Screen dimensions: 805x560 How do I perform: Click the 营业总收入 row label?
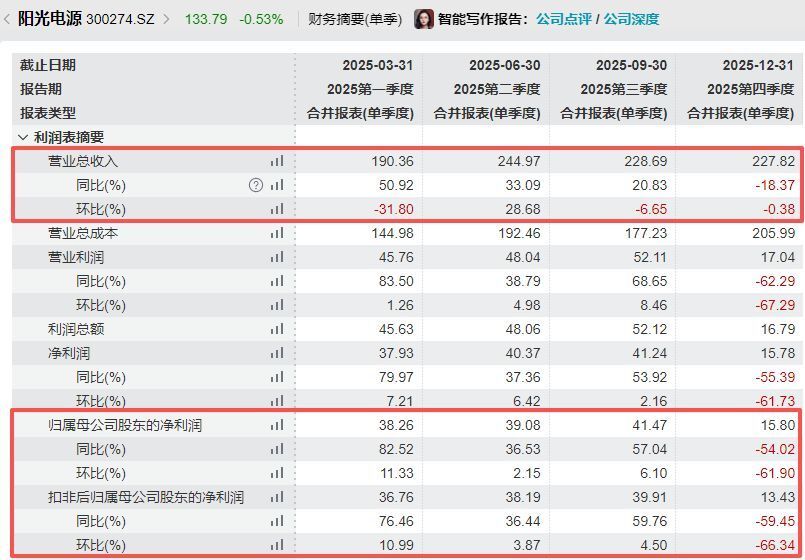83,161
